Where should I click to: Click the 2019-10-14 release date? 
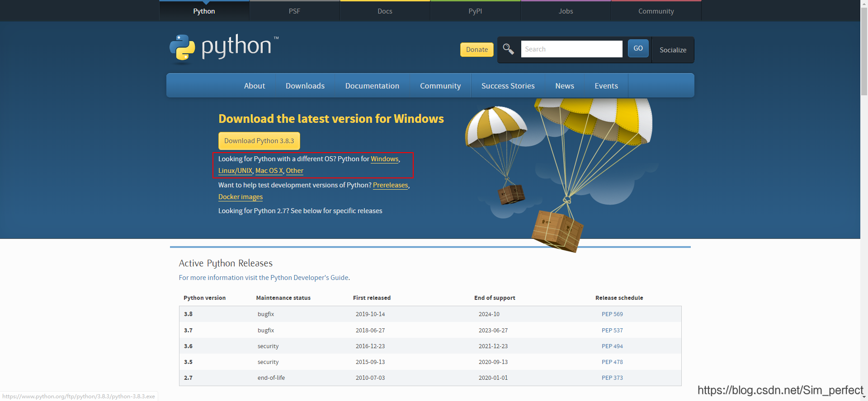370,314
